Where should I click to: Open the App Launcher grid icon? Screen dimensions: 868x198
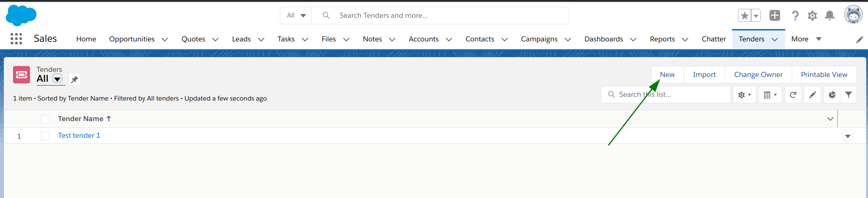[x=16, y=39]
